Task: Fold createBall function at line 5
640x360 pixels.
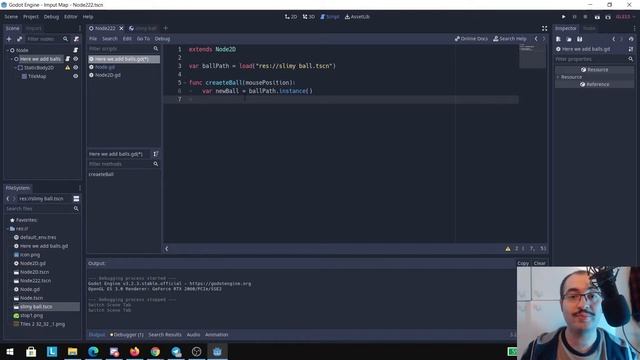Action: click(x=185, y=83)
